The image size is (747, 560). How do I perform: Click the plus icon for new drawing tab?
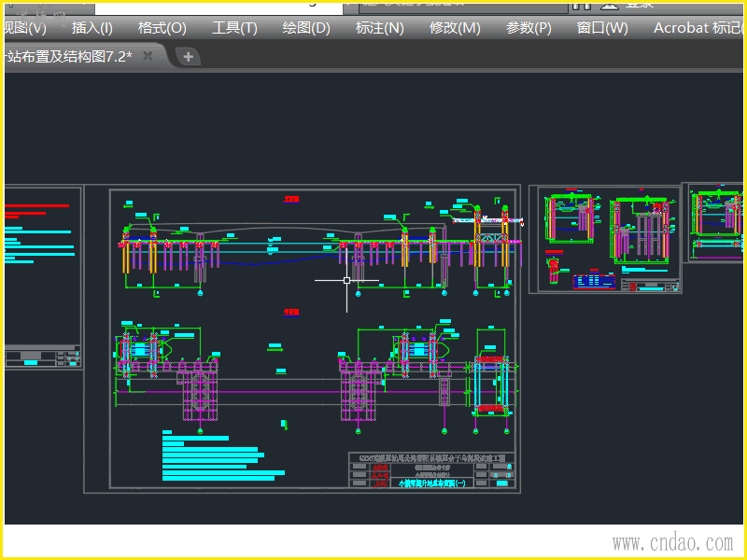coord(188,57)
